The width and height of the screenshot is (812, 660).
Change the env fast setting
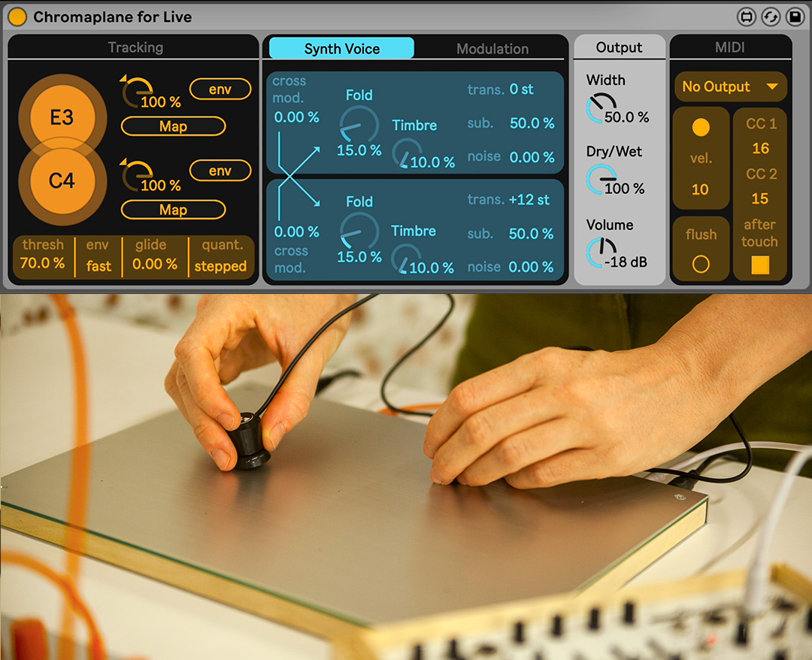coord(98,266)
